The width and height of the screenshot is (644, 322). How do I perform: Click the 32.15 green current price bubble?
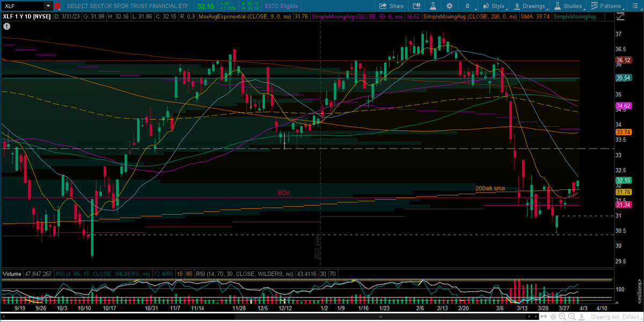click(623, 180)
